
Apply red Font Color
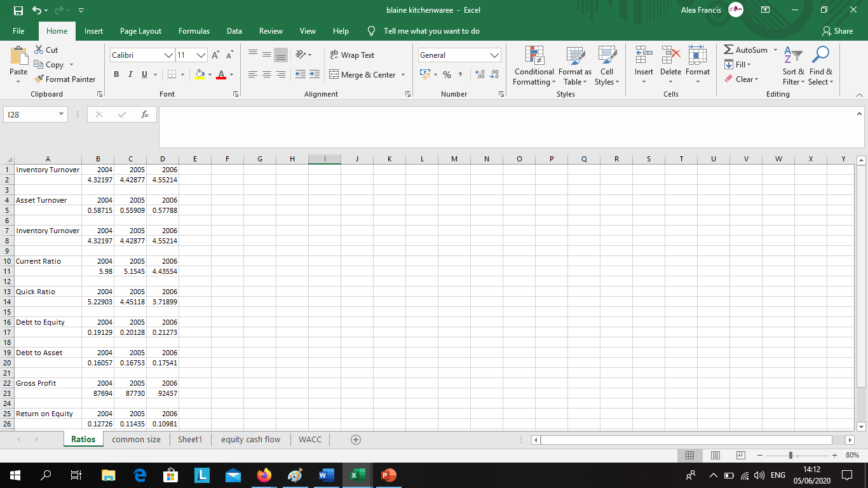coord(220,75)
